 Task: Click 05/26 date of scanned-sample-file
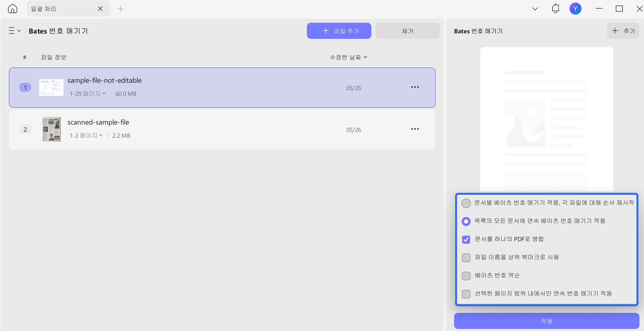353,130
